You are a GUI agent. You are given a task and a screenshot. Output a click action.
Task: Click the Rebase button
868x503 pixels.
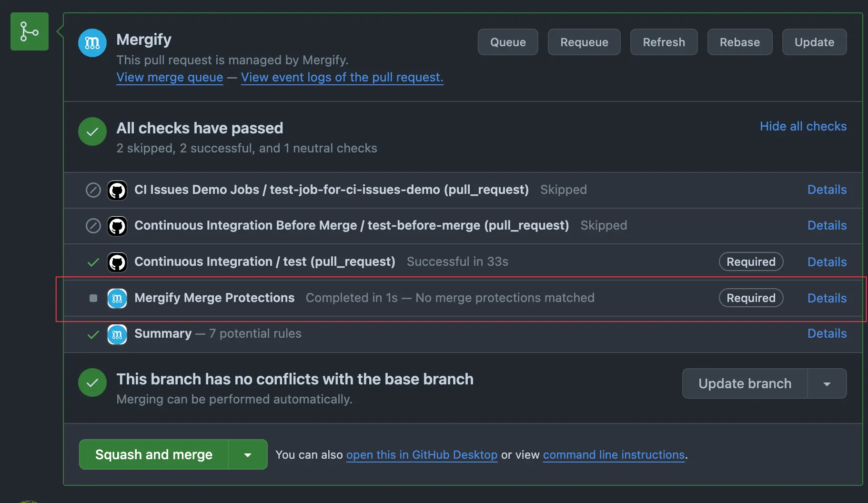pyautogui.click(x=739, y=42)
